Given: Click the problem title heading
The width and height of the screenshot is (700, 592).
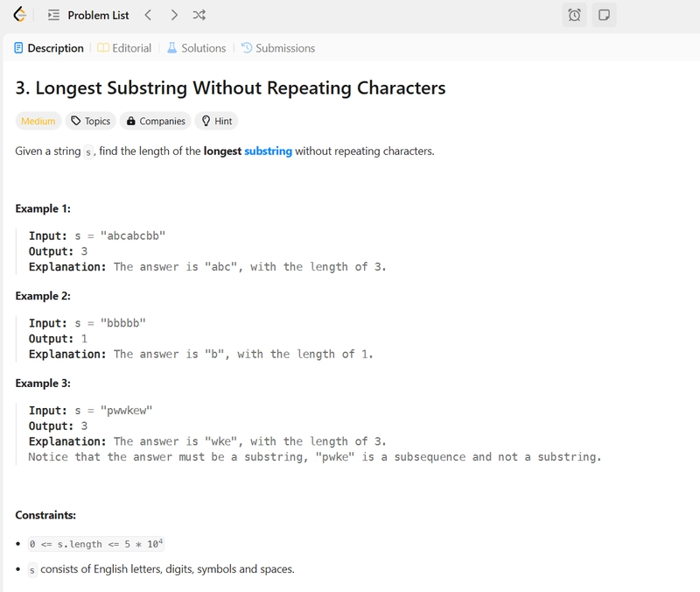Looking at the screenshot, I should pos(230,88).
